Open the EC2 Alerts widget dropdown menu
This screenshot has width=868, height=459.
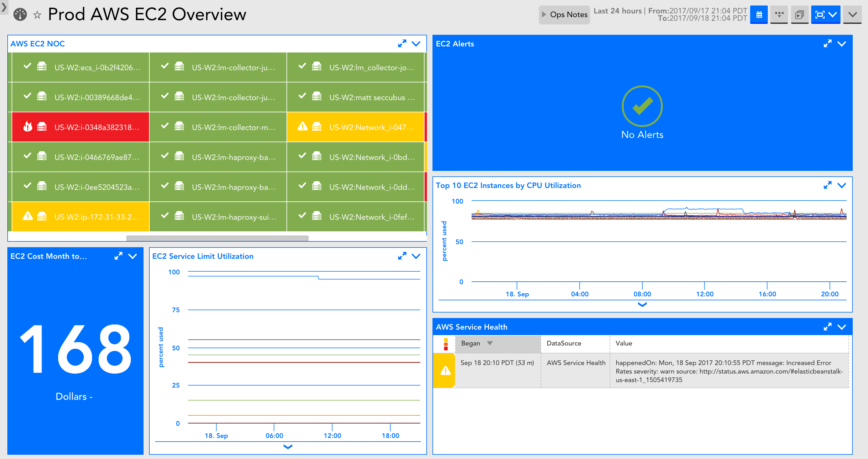[842, 44]
